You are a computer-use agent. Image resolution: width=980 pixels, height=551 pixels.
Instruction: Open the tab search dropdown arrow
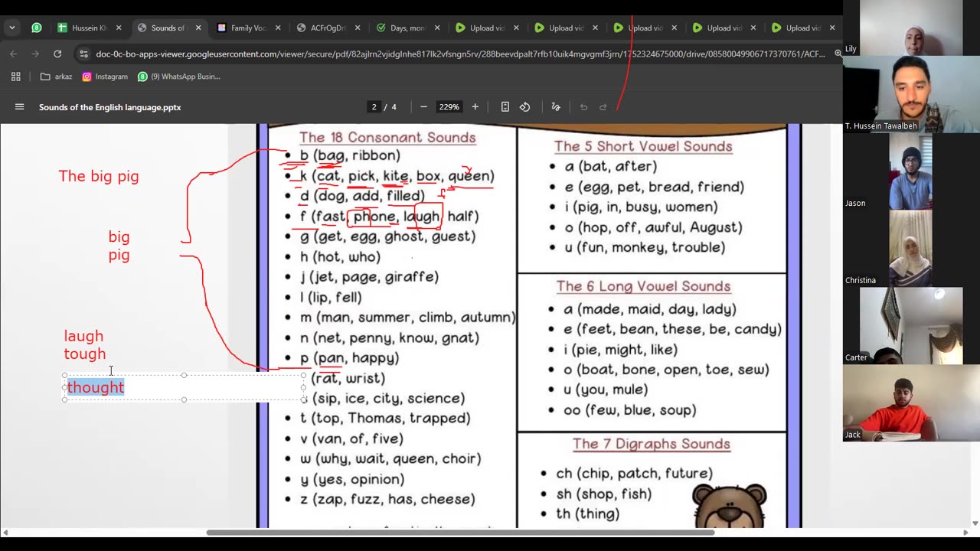click(12, 28)
